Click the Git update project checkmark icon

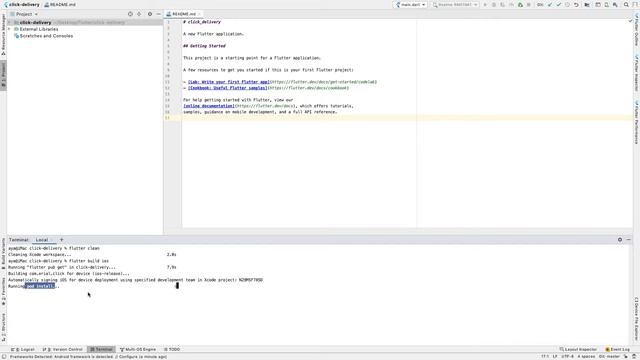pyautogui.click(x=549, y=4)
